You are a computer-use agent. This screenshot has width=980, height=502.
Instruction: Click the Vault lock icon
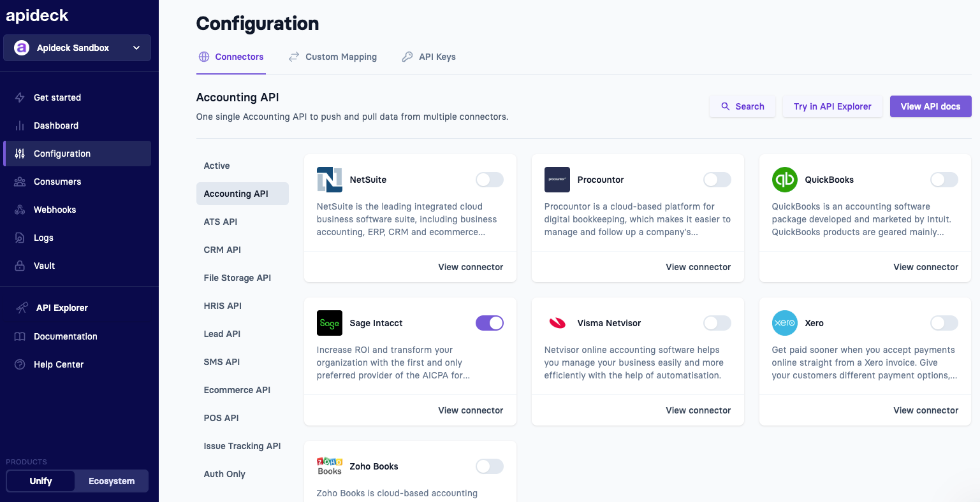[x=20, y=266]
